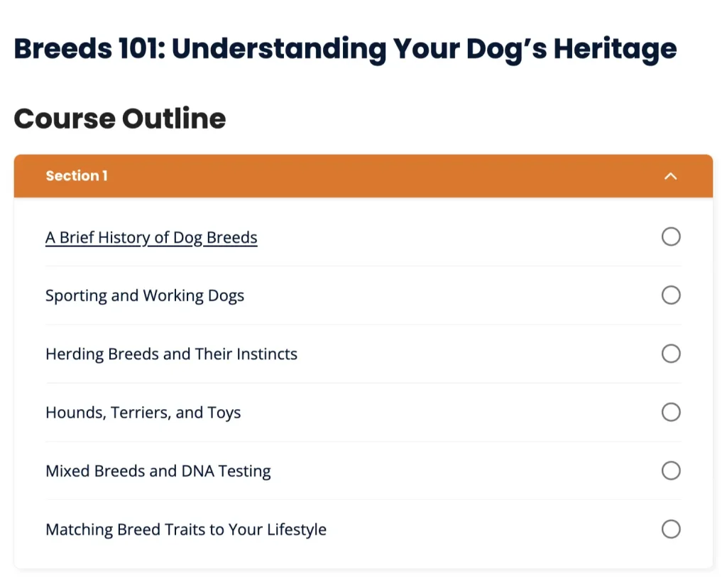Click the Section 1 header label

coord(77,175)
